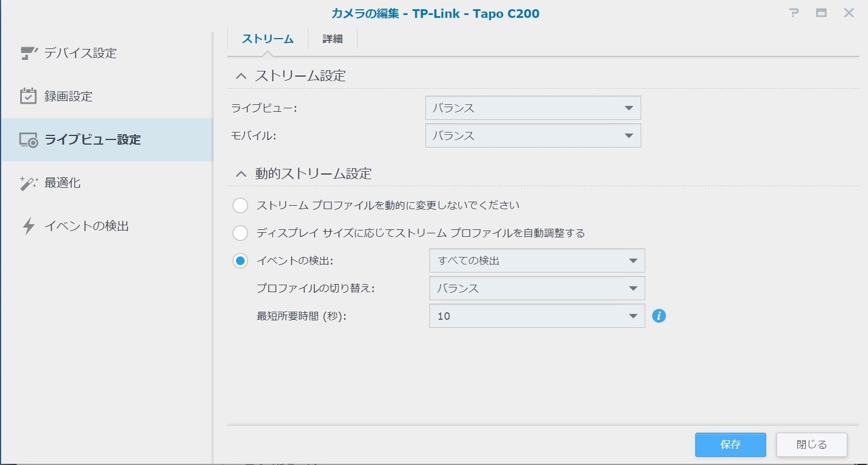
Task: Click the blue info icon beside 最短所要時間
Action: (x=659, y=316)
